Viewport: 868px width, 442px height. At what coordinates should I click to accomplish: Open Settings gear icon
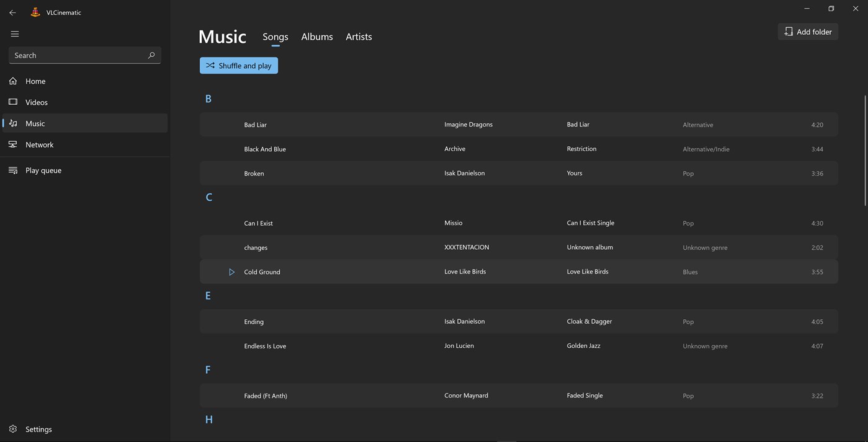13,429
